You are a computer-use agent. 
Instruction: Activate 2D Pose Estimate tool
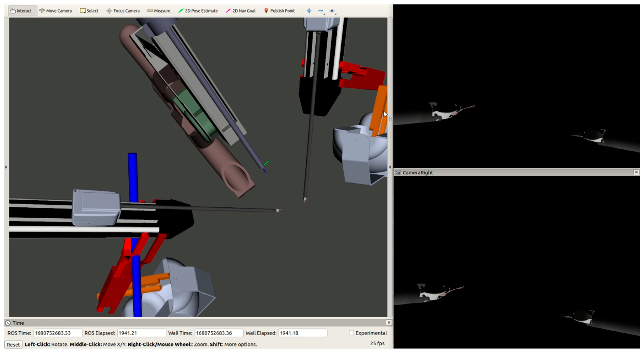click(x=198, y=11)
